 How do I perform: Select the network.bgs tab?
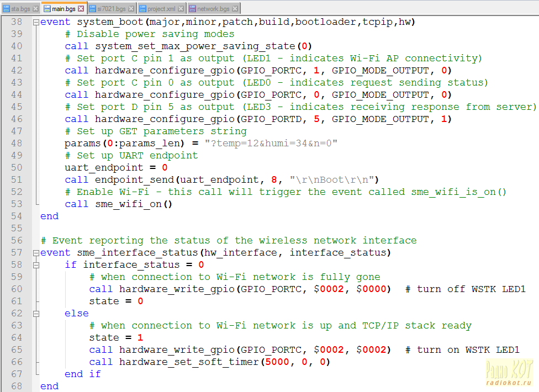point(213,9)
